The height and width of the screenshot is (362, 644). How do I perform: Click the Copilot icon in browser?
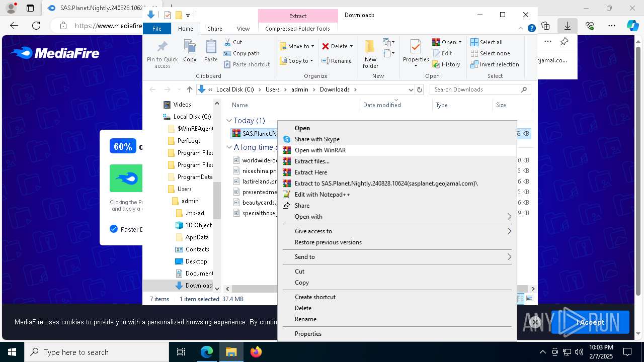pyautogui.click(x=632, y=26)
